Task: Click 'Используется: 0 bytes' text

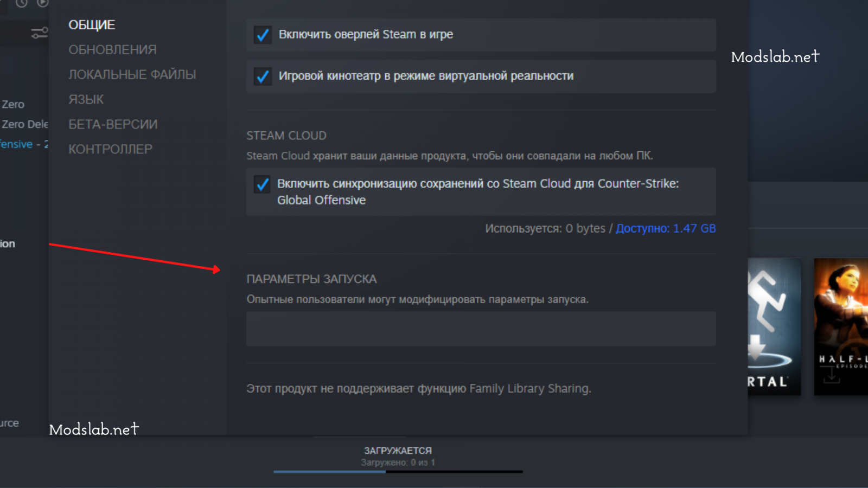Action: pos(545,228)
